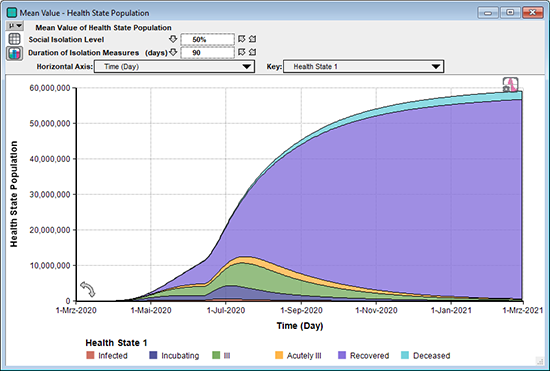Click right-arrow icon beside Duration of Isolation
The image size is (550, 371).
[241, 53]
